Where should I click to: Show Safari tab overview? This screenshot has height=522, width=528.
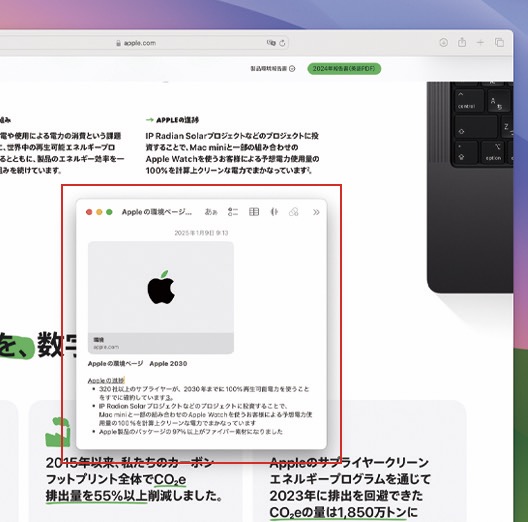pyautogui.click(x=499, y=42)
